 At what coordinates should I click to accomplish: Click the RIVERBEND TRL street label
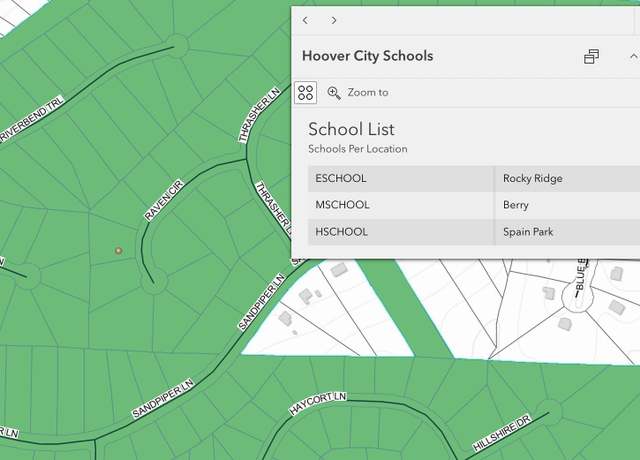pyautogui.click(x=32, y=119)
